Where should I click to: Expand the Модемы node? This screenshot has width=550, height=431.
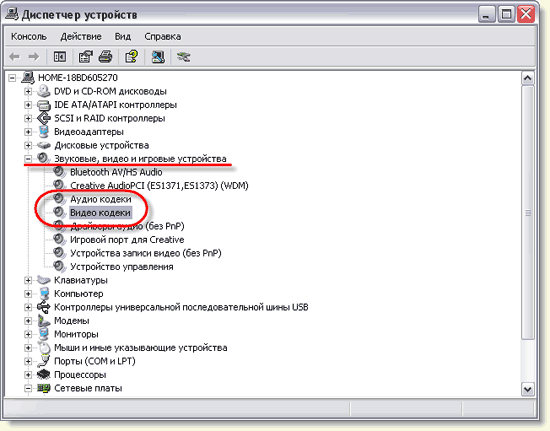click(28, 321)
